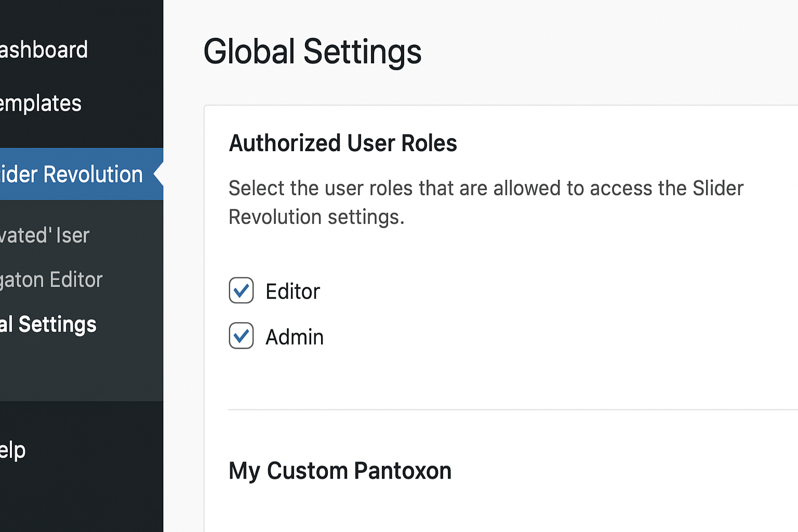Click the 'Admin' checkbox label text
Screen dimensions: 798x532
[x=295, y=337]
